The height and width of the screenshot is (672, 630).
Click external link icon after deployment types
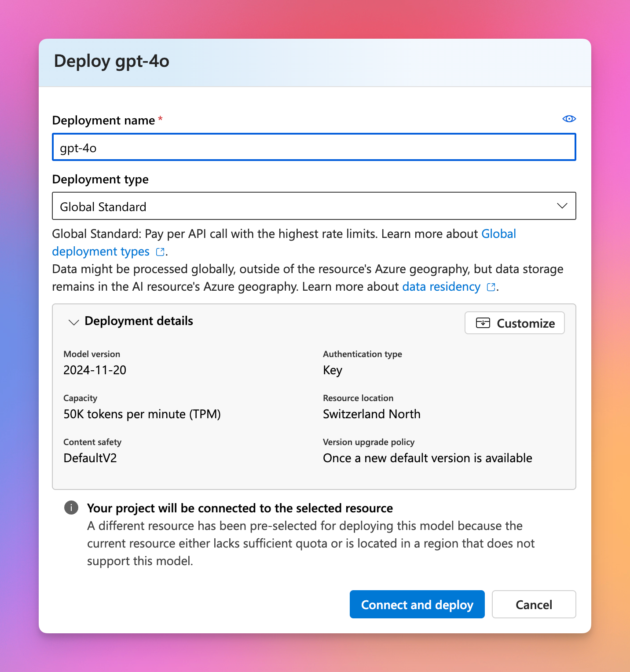pos(161,252)
